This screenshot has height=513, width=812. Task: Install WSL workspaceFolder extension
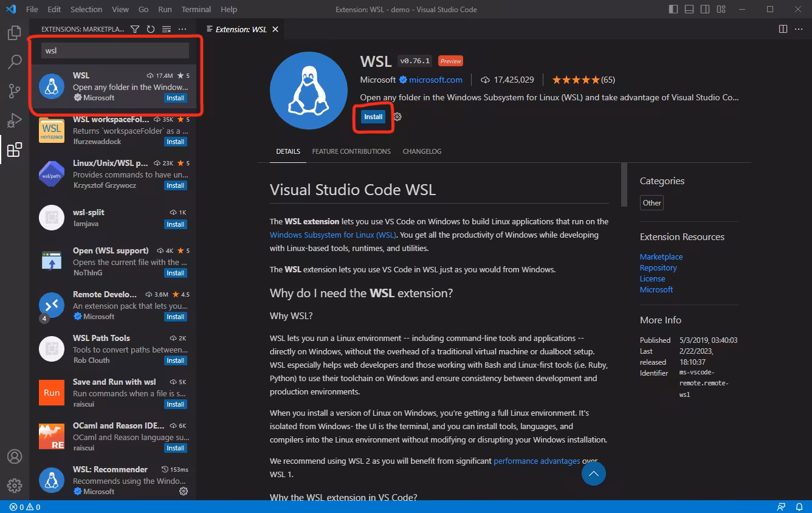coord(176,142)
